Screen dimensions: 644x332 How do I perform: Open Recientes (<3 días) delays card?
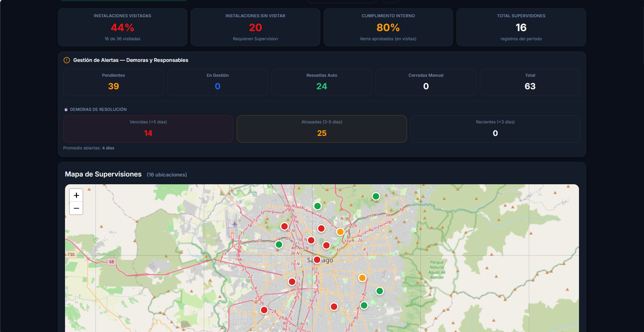coord(495,129)
